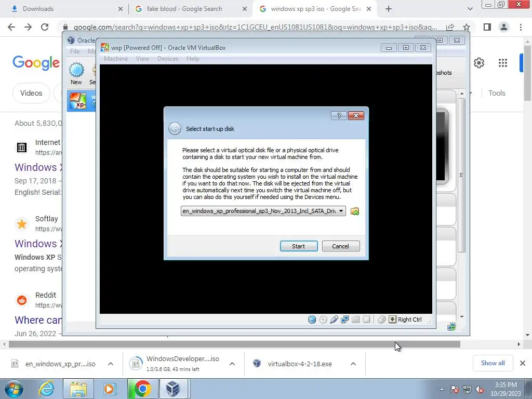Click the Chrome back arrow
Image resolution: width=532 pixels, height=399 pixels.
tap(11, 27)
